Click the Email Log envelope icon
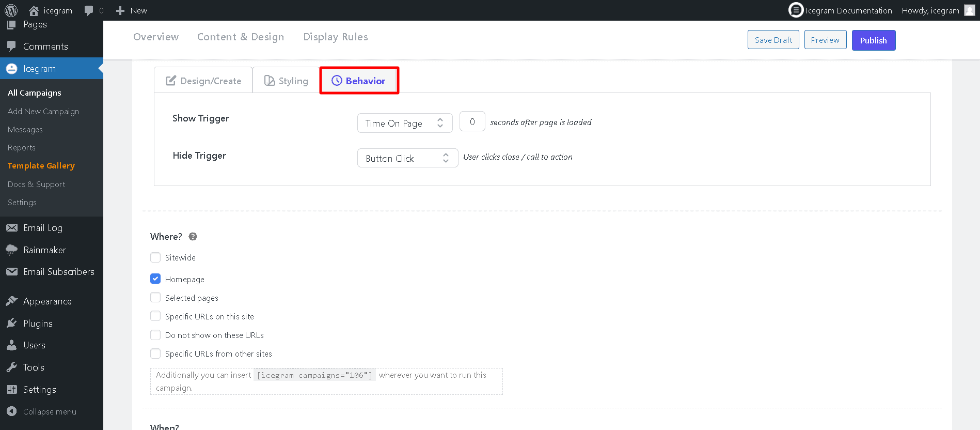Screen dimensions: 980x430 [x=11, y=227]
